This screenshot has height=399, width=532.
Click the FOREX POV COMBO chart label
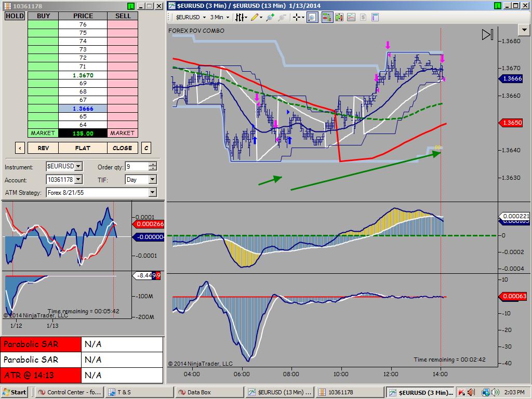(196, 31)
